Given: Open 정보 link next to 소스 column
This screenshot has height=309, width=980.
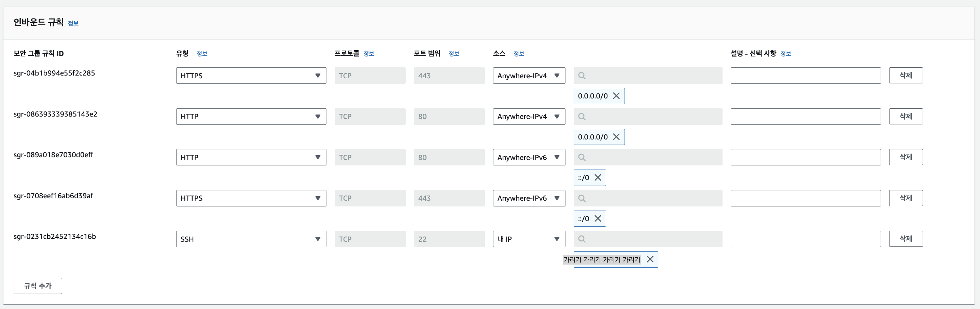Looking at the screenshot, I should pyautogui.click(x=519, y=54).
